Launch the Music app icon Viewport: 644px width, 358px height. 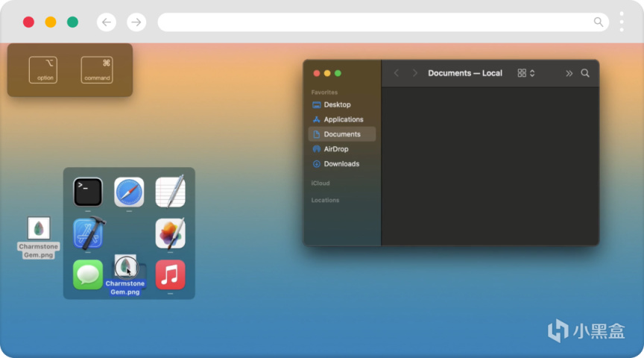(x=171, y=274)
